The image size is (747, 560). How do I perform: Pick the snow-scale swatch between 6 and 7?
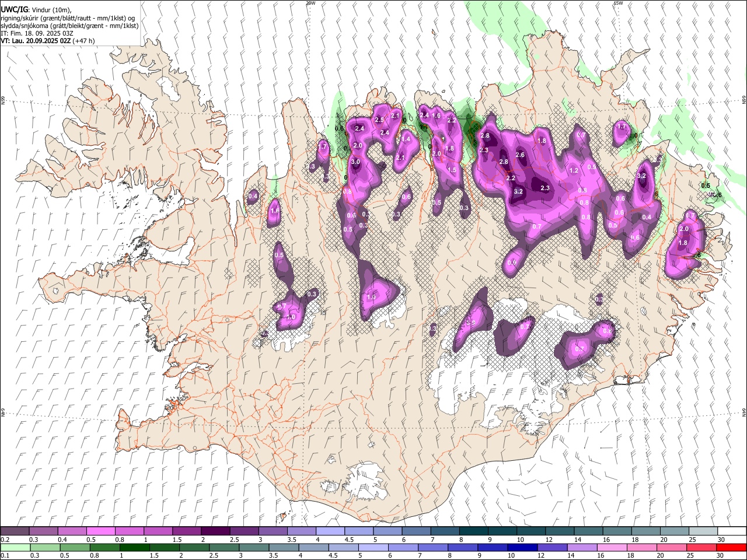click(x=416, y=531)
